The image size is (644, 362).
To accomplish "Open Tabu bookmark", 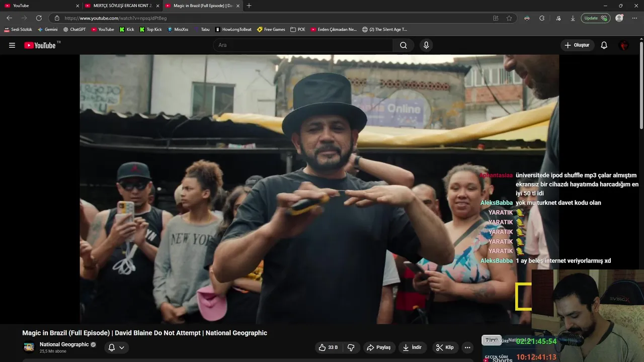I will [202, 29].
